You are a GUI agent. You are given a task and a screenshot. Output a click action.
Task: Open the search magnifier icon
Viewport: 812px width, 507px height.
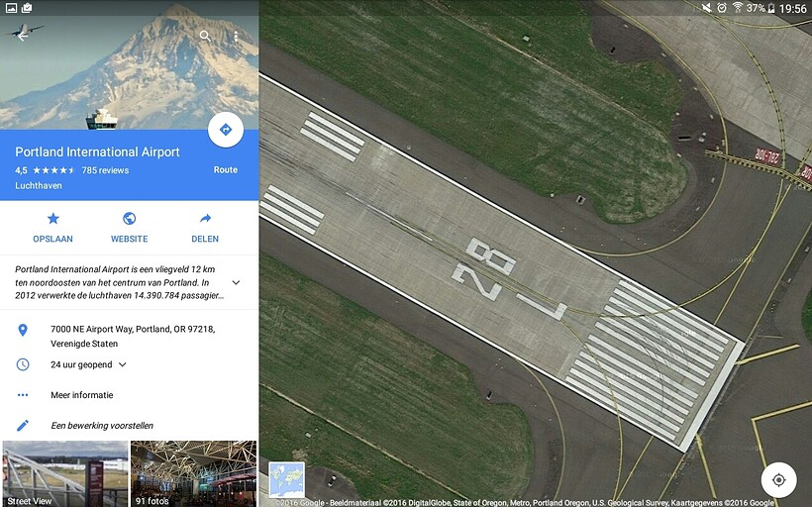[x=205, y=36]
